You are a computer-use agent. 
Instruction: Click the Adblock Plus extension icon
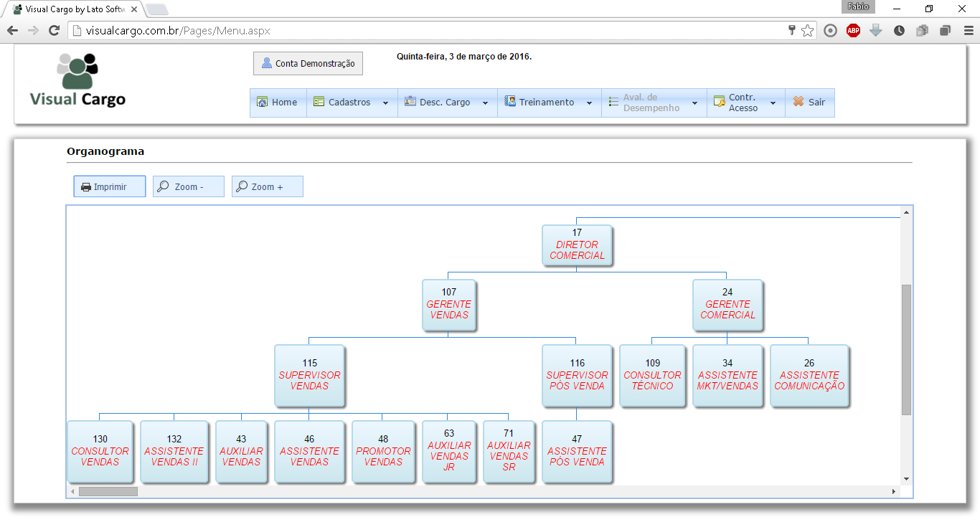pos(853,30)
